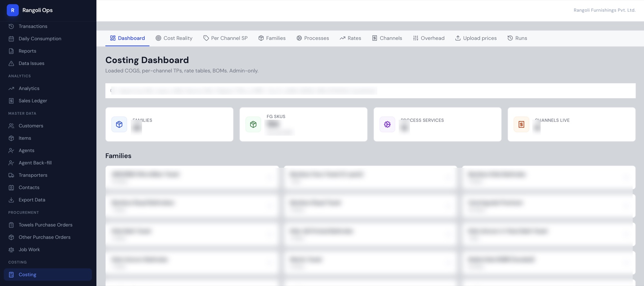Open the first blurred family card
Image resolution: width=644 pixels, height=286 pixels.
point(192,177)
